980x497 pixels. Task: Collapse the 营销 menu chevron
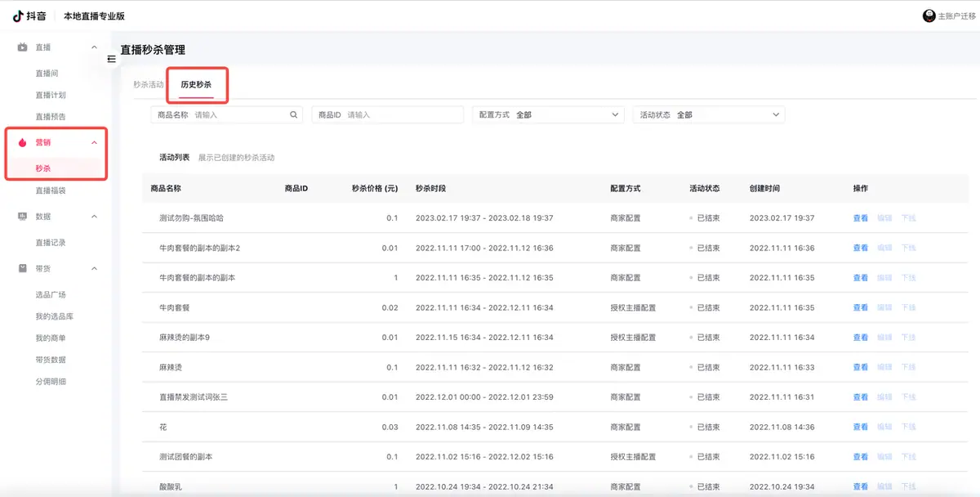(x=94, y=142)
